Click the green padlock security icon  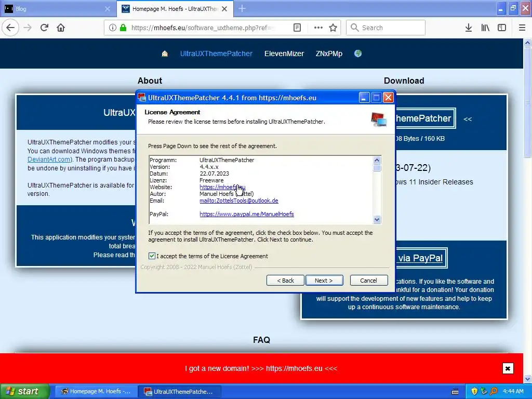click(123, 28)
